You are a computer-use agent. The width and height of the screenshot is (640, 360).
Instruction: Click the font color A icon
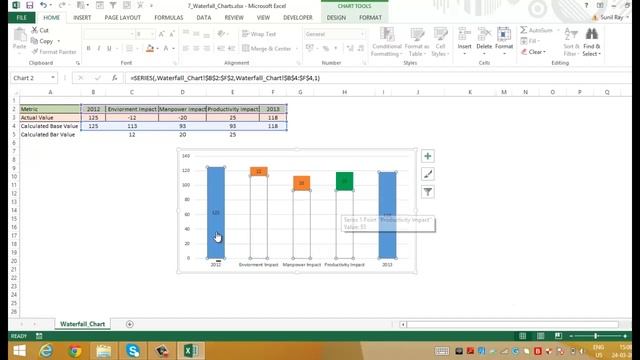click(166, 49)
